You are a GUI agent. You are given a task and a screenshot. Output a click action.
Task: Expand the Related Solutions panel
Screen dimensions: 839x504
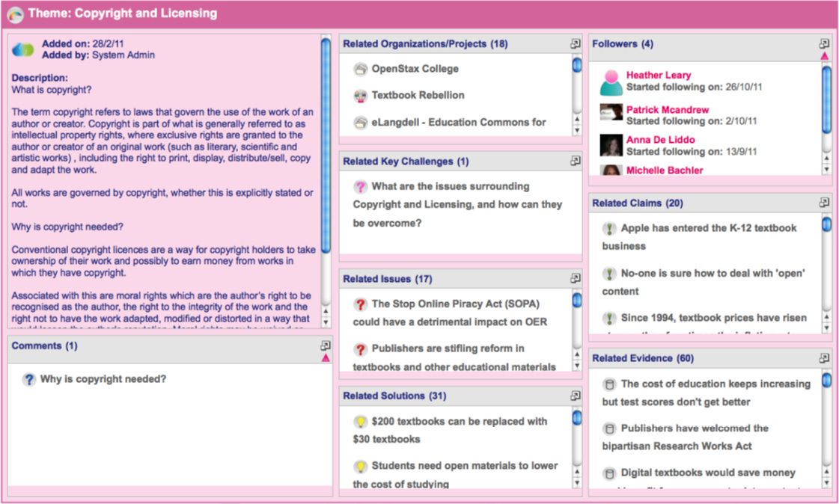click(576, 396)
